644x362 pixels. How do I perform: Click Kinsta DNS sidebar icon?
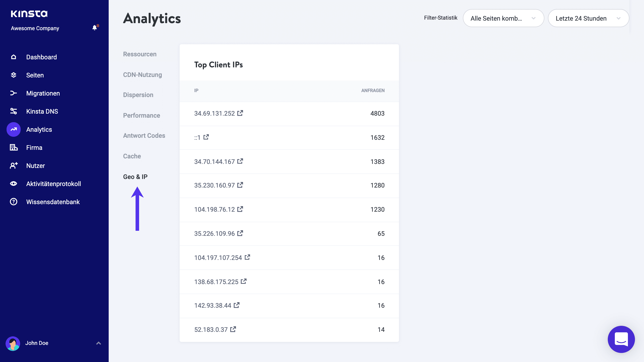tap(14, 111)
